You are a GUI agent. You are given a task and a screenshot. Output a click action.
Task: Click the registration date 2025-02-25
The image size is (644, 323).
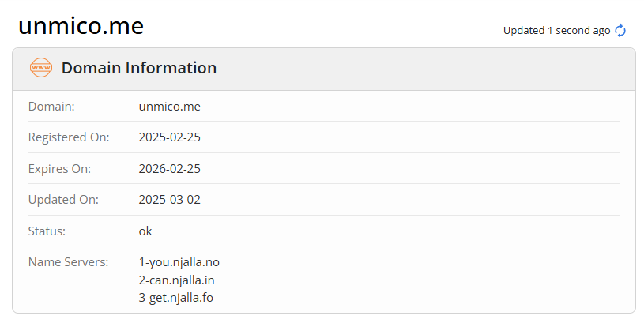(x=170, y=137)
